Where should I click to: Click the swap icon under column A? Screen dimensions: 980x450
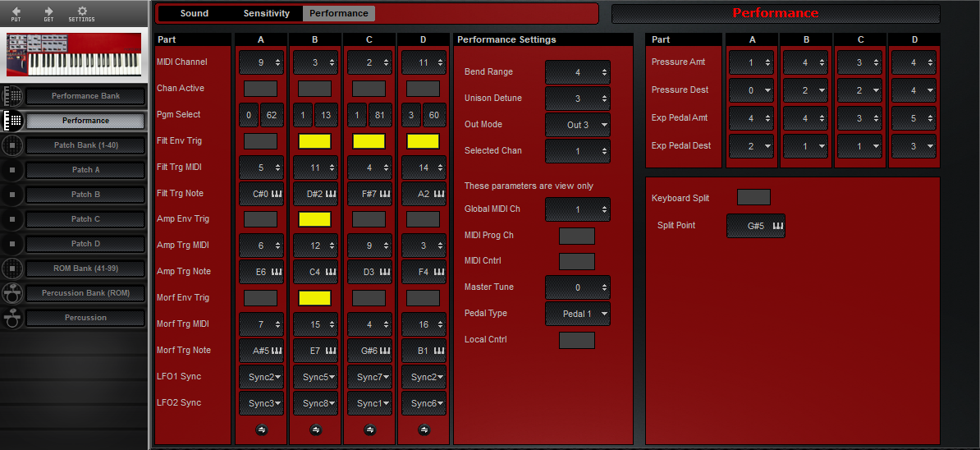(261, 429)
